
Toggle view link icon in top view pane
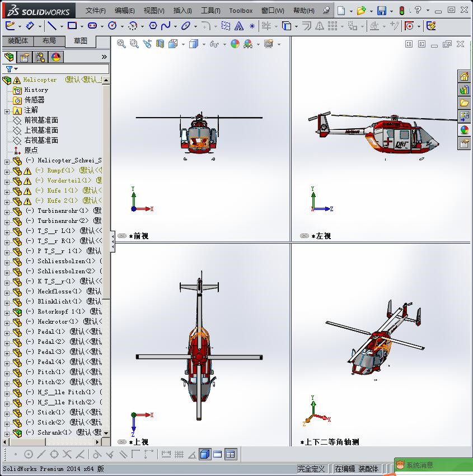pos(122,442)
